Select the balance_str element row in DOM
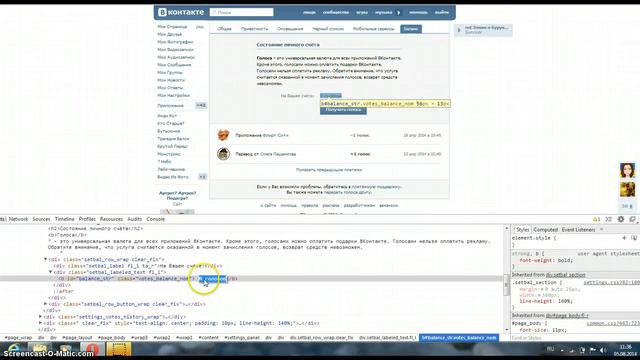640x360 pixels. [x=251, y=278]
